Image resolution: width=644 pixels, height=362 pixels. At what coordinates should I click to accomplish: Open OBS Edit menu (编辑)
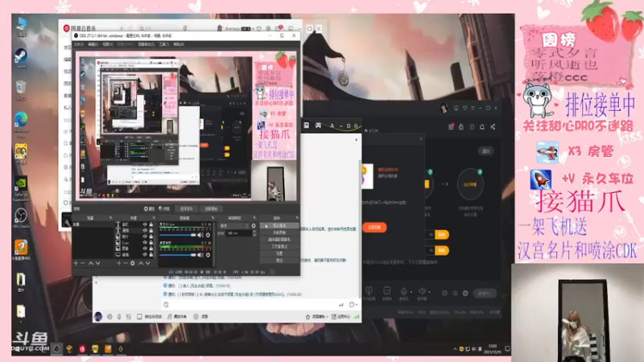click(x=93, y=44)
